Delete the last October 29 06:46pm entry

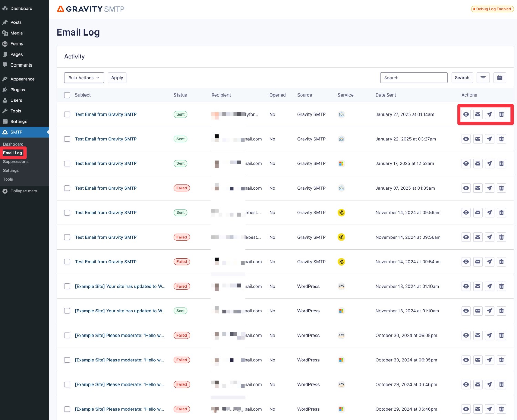[501, 409]
